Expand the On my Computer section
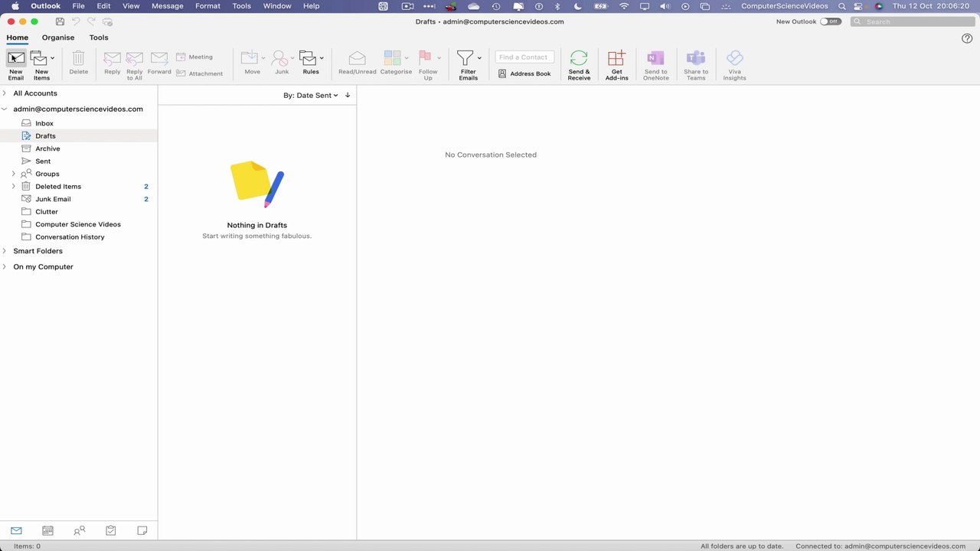 pos(5,267)
